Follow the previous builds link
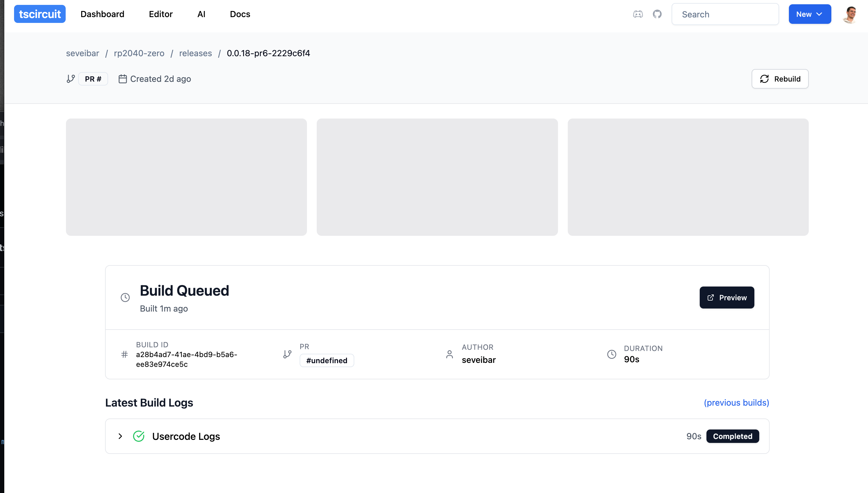This screenshot has width=868, height=493. [736, 403]
